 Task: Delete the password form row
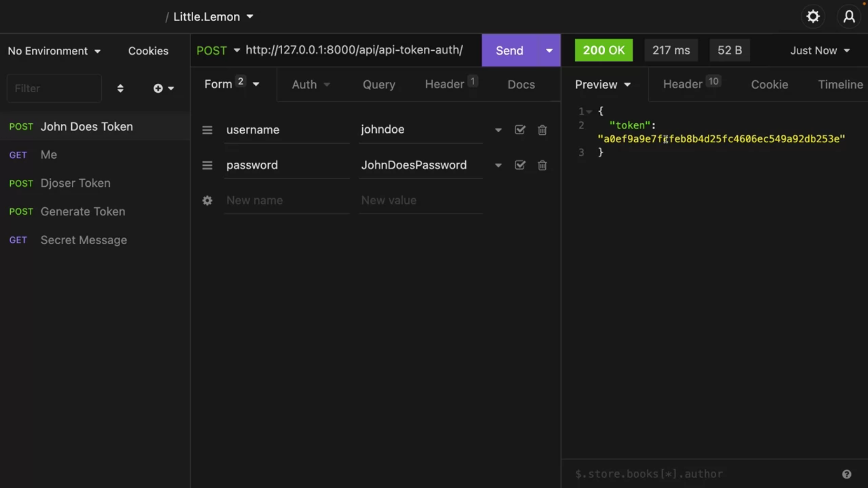(x=542, y=165)
